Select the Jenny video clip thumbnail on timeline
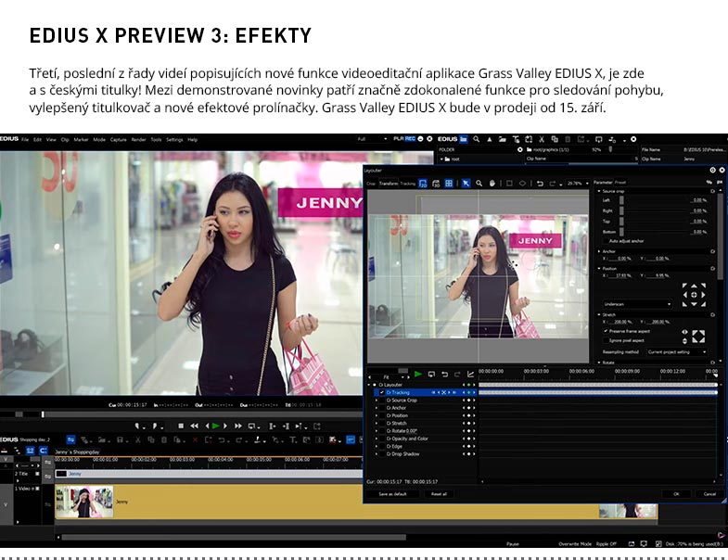This screenshot has height=560, width=728. (84, 502)
